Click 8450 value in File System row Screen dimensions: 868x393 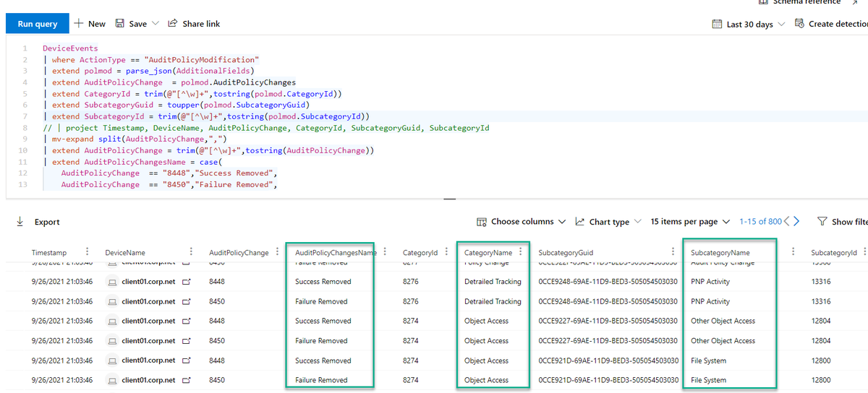coord(217,379)
